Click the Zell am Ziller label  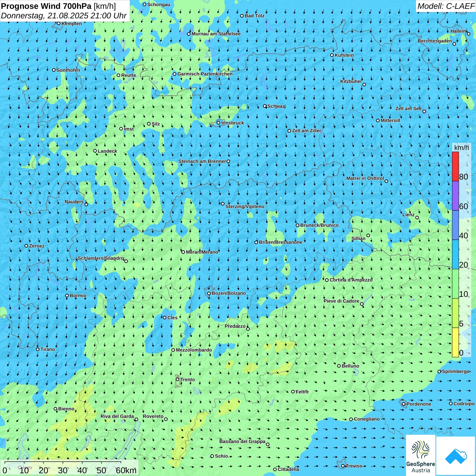click(x=307, y=131)
